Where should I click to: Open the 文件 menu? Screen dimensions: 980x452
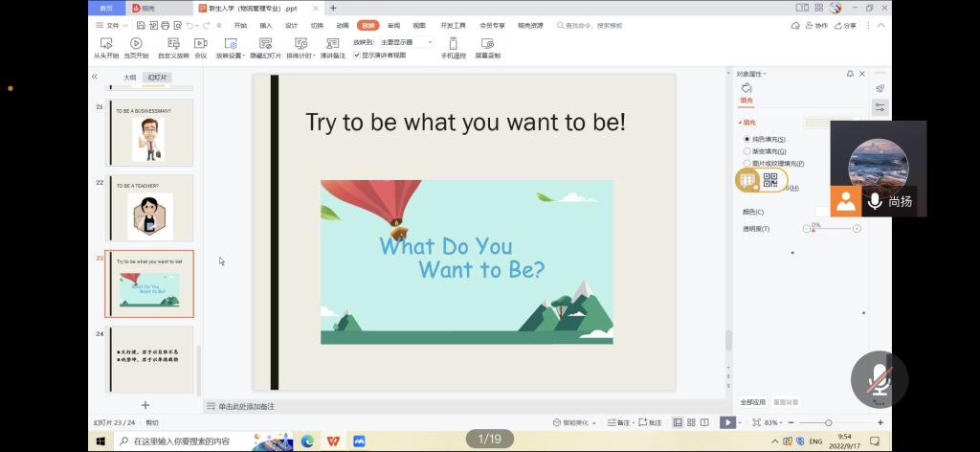click(x=113, y=26)
